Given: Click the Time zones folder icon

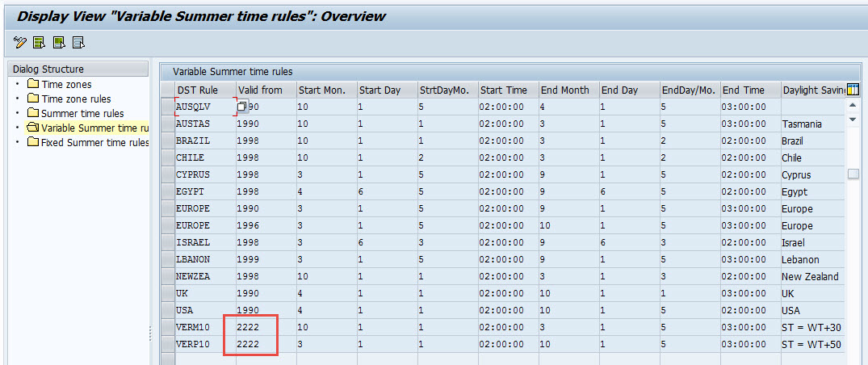Looking at the screenshot, I should coord(33,84).
